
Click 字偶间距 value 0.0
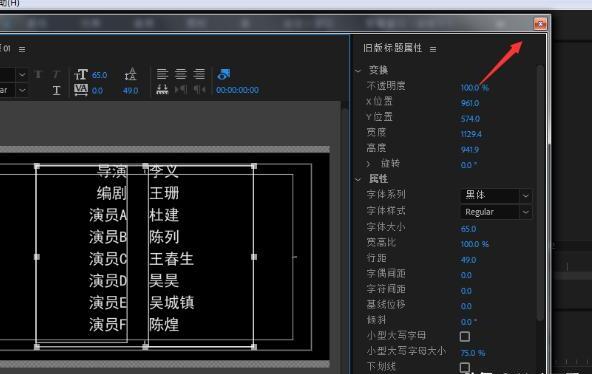[x=466, y=275]
